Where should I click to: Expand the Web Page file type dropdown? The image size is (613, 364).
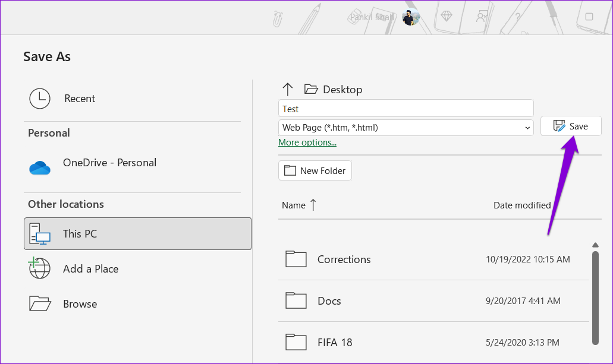(406, 128)
